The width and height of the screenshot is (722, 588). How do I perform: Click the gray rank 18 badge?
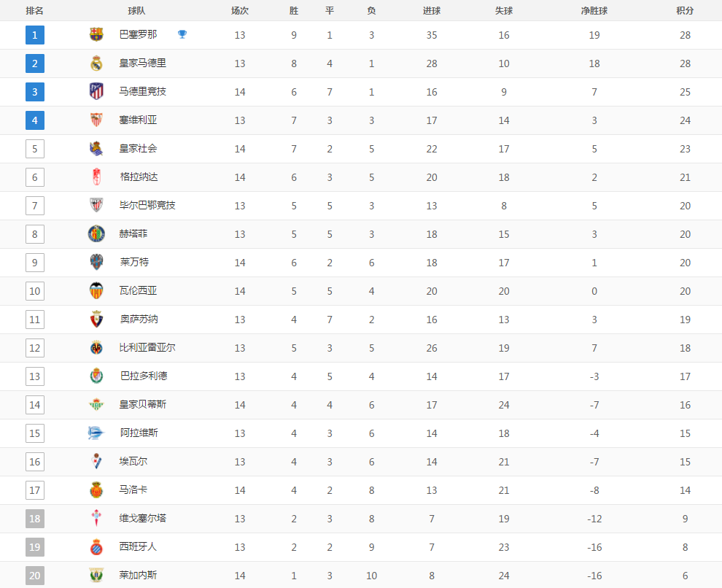(x=35, y=519)
